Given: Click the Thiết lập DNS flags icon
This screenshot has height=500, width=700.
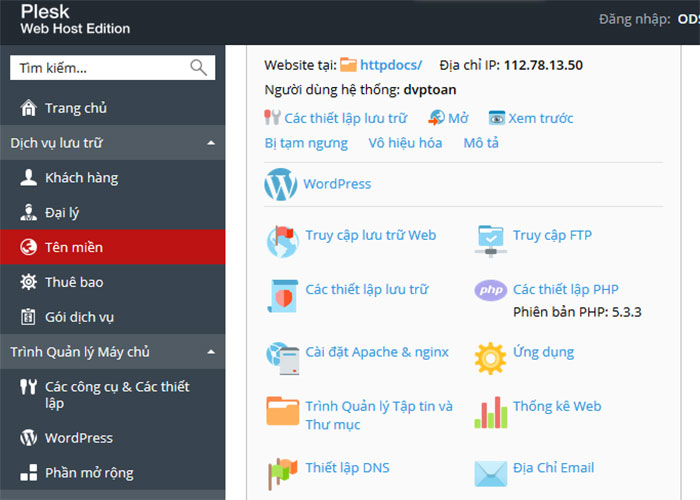Looking at the screenshot, I should point(282,469).
